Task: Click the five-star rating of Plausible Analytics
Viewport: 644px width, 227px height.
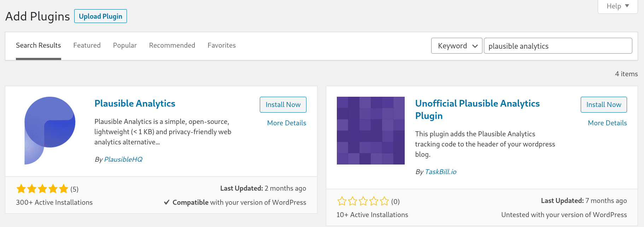Action: [x=42, y=189]
